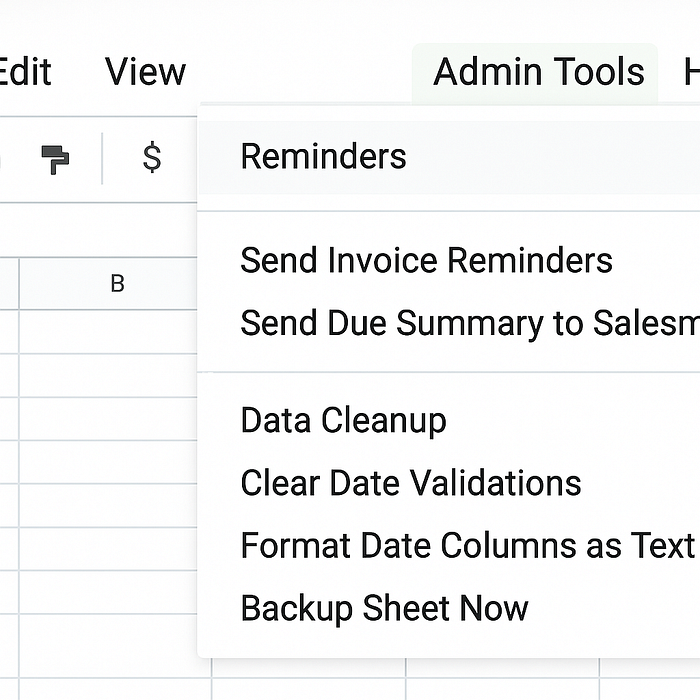Apply currency format with the dollar icon

point(152,157)
